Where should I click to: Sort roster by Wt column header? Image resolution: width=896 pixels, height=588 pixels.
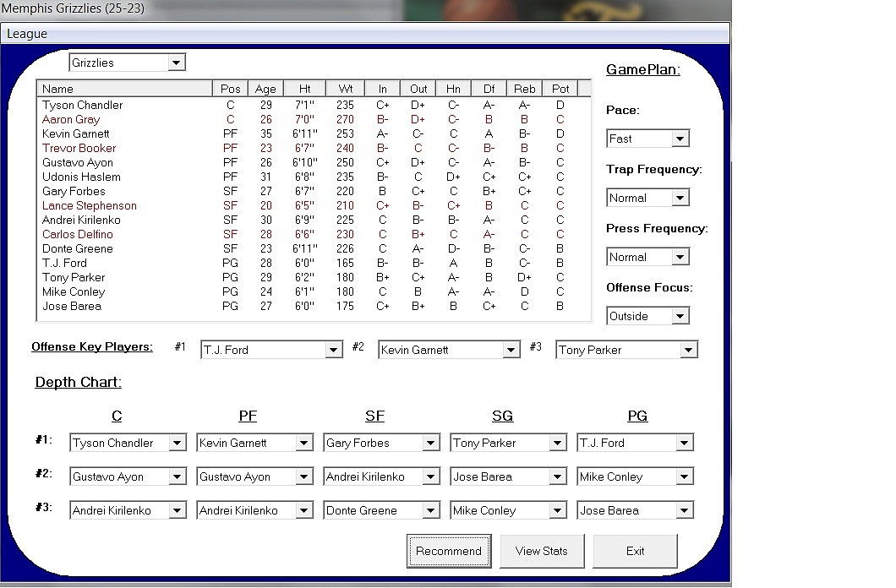point(345,89)
